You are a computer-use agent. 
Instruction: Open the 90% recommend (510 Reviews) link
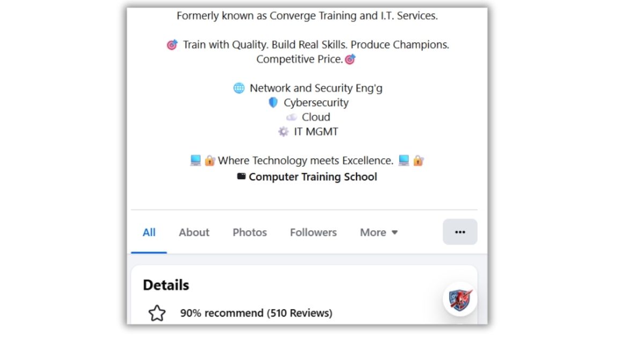(x=256, y=313)
